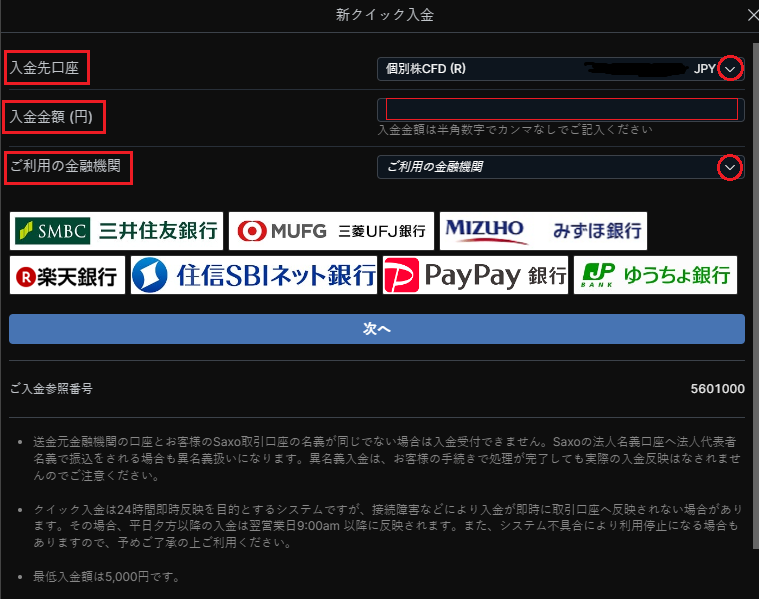
Task: Click the hint text 入金金額は半角数字でカンマなしで
Action: pyautogui.click(x=515, y=130)
